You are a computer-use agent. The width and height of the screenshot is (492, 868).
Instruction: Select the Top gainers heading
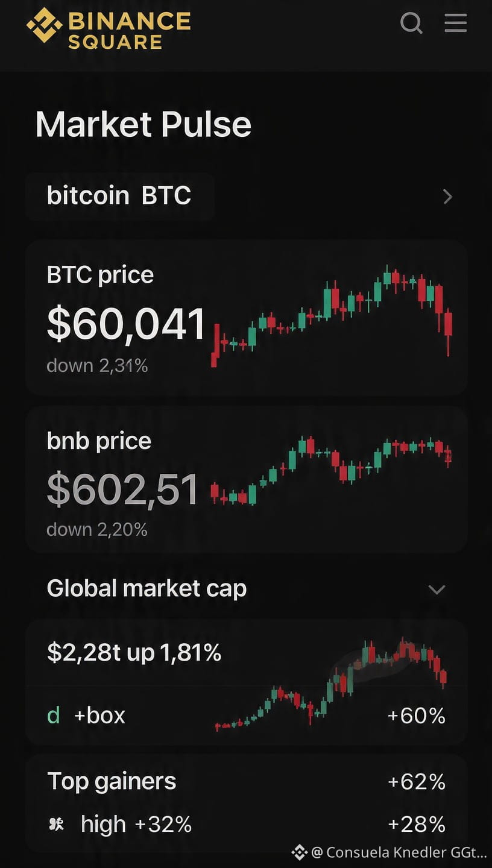coord(112,781)
